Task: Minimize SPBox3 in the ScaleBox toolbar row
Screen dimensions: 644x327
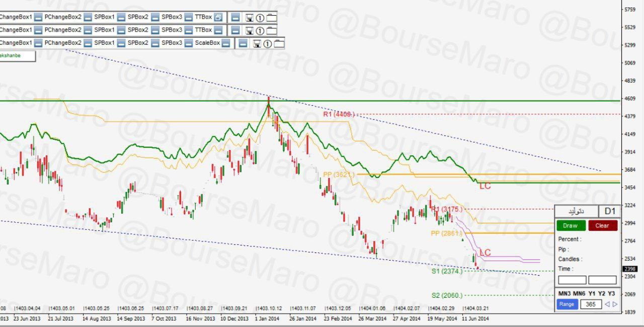Action: tap(189, 43)
